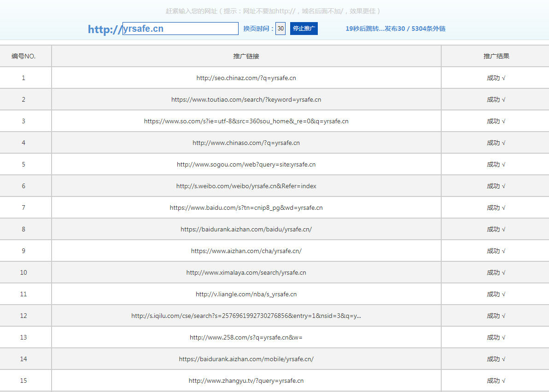Open the 258.com search link

(x=246, y=337)
